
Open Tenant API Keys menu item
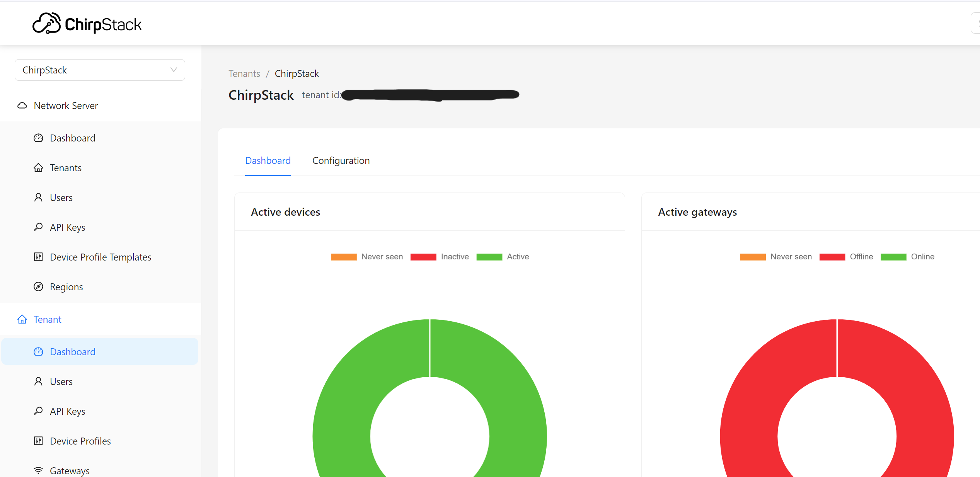[100, 411]
